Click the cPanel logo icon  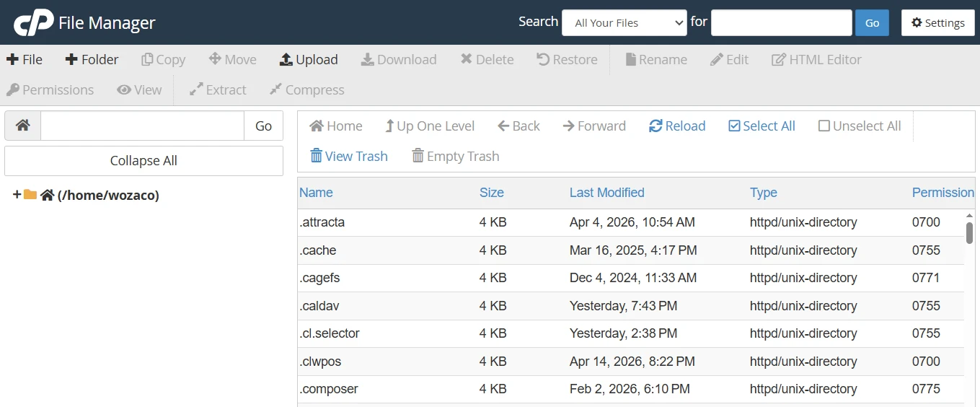point(33,22)
